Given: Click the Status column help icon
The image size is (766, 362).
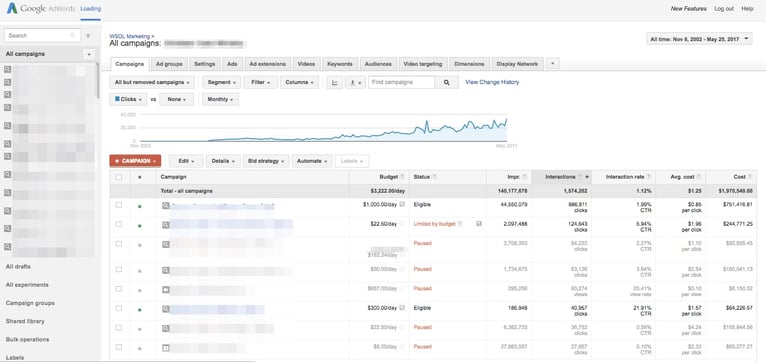Looking at the screenshot, I should point(434,177).
